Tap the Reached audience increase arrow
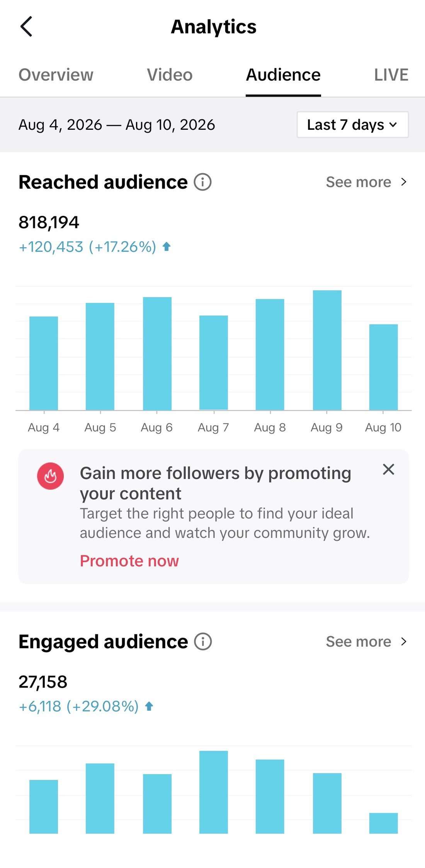This screenshot has height=868, width=425. (167, 246)
